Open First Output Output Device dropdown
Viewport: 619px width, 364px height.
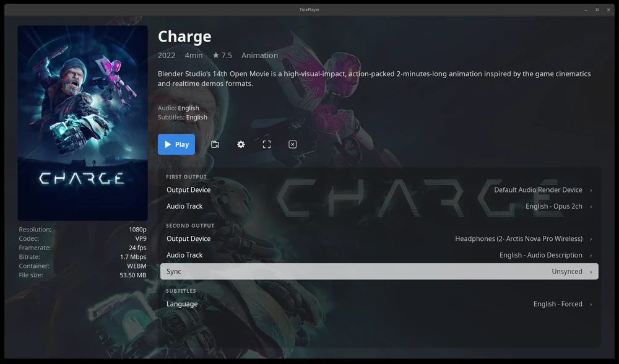379,190
